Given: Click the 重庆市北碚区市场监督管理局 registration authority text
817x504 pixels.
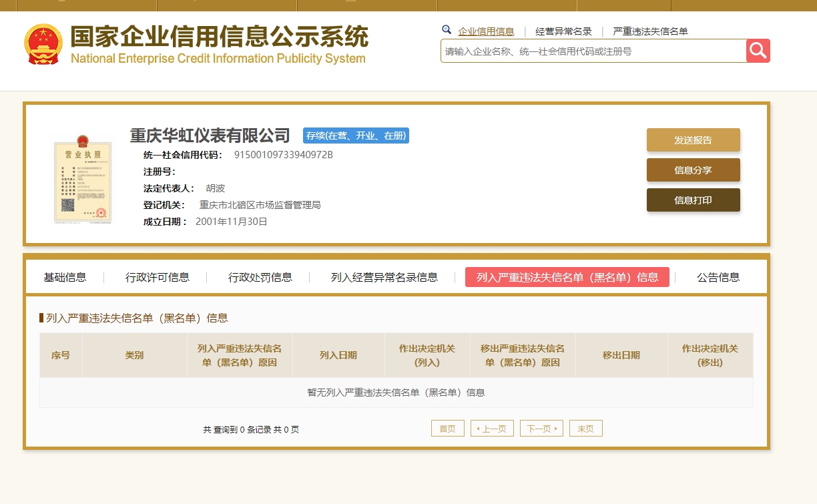Looking at the screenshot, I should pyautogui.click(x=260, y=205).
